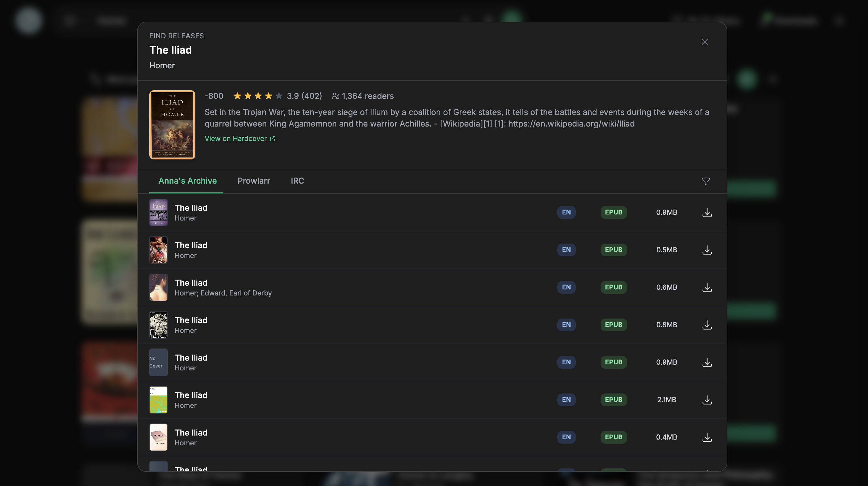This screenshot has width=868, height=486.
Task: Download the 0.5MB Iliad EPUB release
Action: pyautogui.click(x=707, y=250)
